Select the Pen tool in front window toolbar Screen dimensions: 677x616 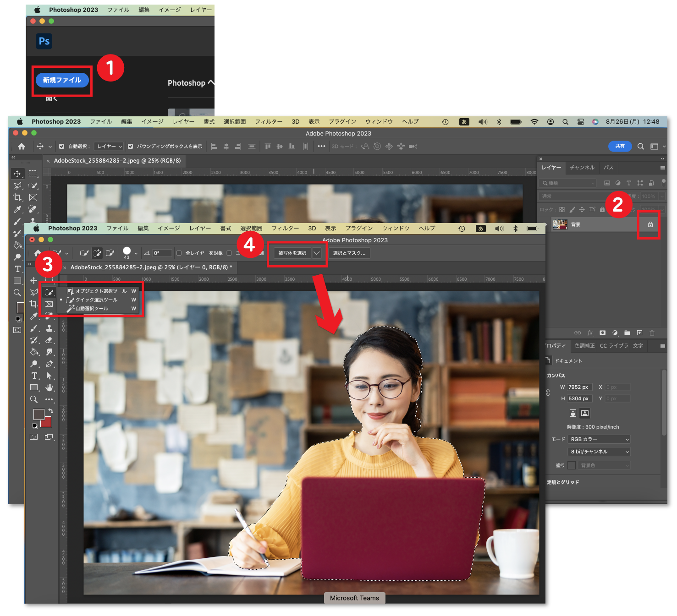pyautogui.click(x=49, y=364)
